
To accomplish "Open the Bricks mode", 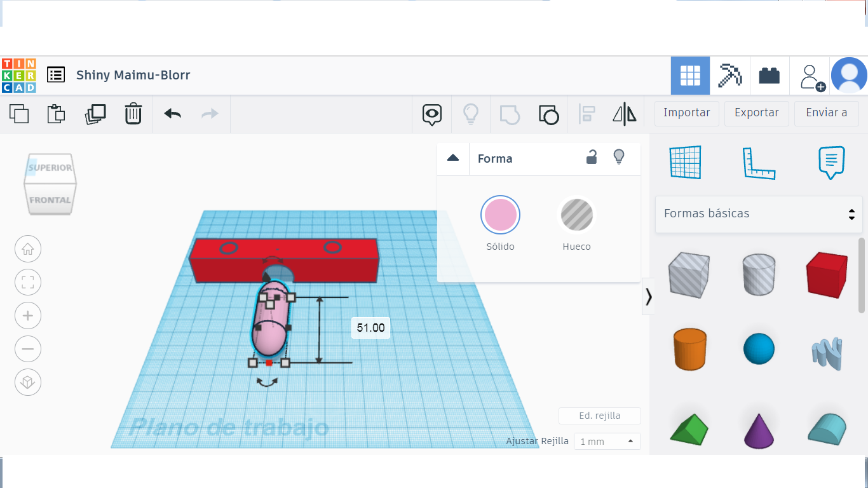I will coord(770,76).
